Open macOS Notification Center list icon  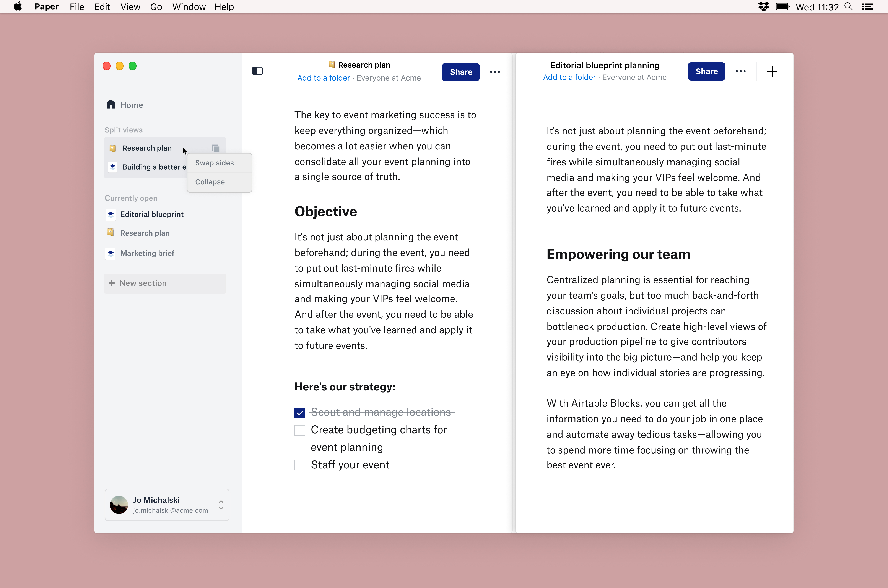867,7
